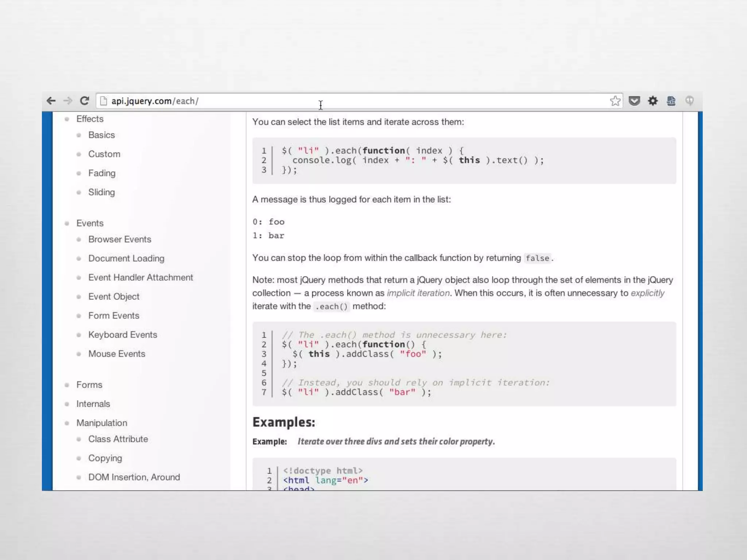
Task: Focus the api.jquery.com/each/ address bar
Action: [328, 101]
